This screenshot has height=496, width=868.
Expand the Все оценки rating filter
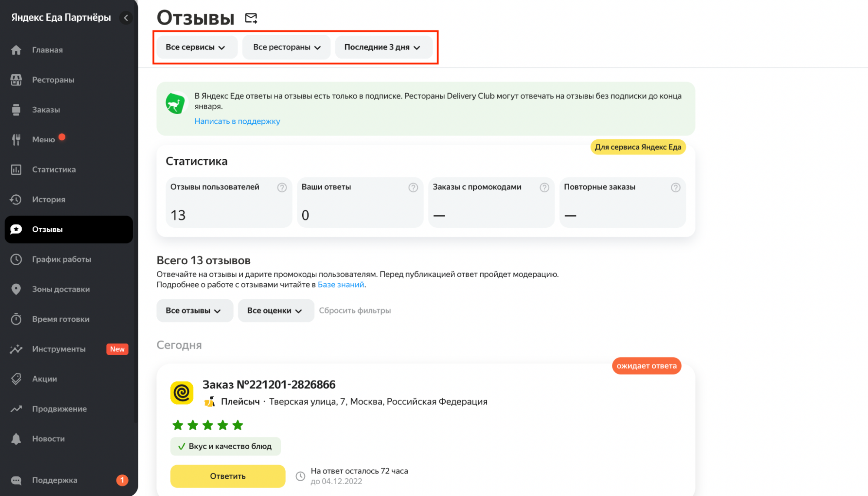[x=276, y=311]
